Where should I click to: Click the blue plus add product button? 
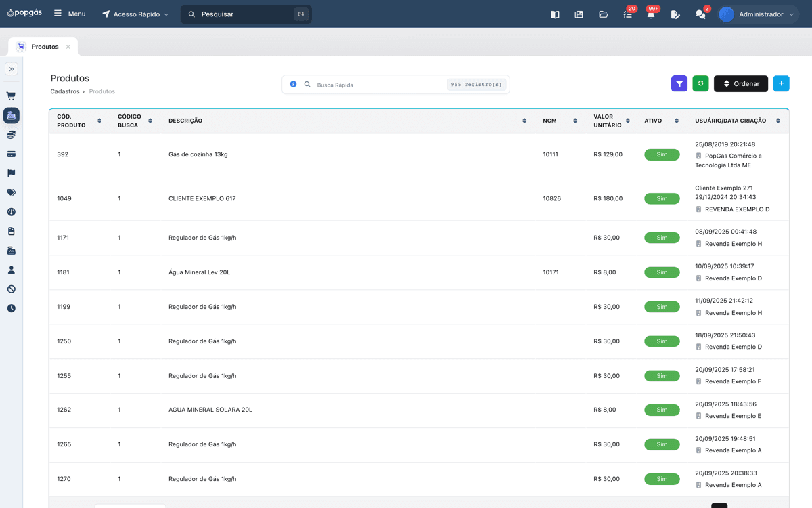pos(781,83)
